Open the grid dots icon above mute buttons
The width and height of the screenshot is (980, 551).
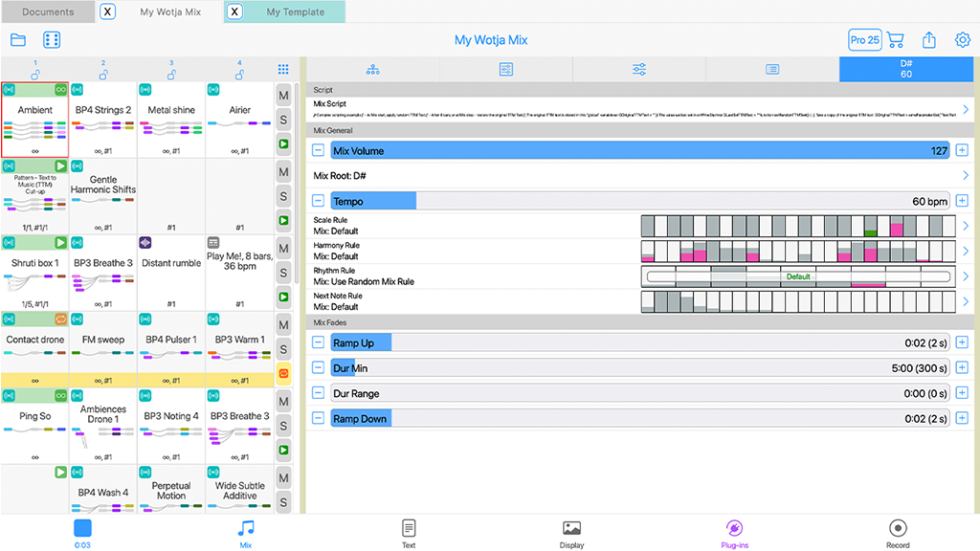tap(283, 70)
